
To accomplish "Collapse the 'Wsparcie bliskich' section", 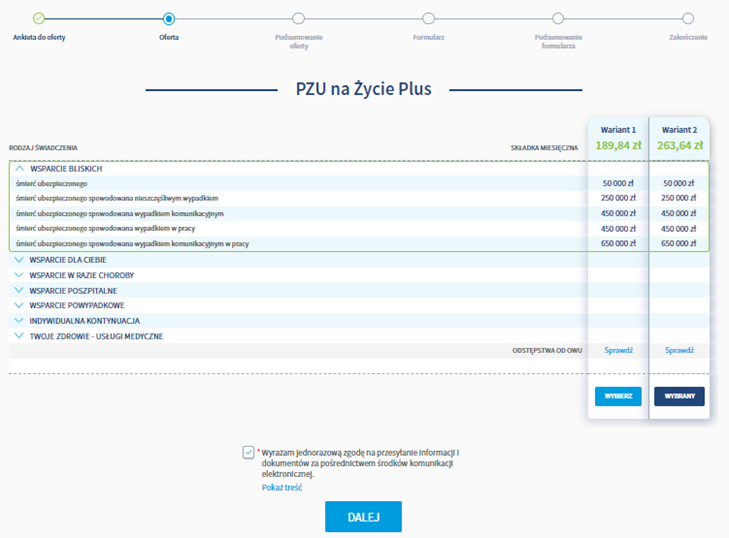I will pyautogui.click(x=20, y=168).
